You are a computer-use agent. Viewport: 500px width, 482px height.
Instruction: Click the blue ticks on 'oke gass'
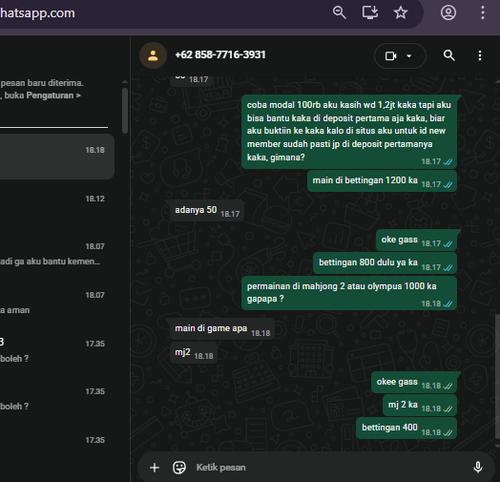(x=447, y=244)
